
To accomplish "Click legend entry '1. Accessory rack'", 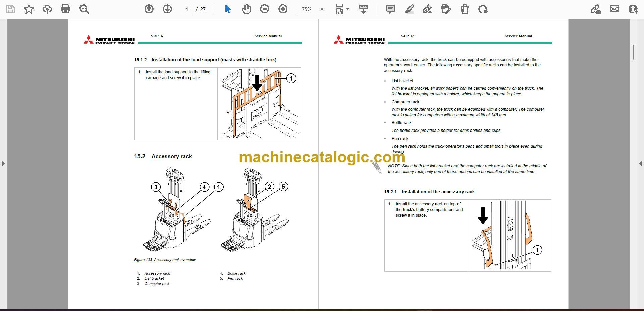I will click(153, 273).
